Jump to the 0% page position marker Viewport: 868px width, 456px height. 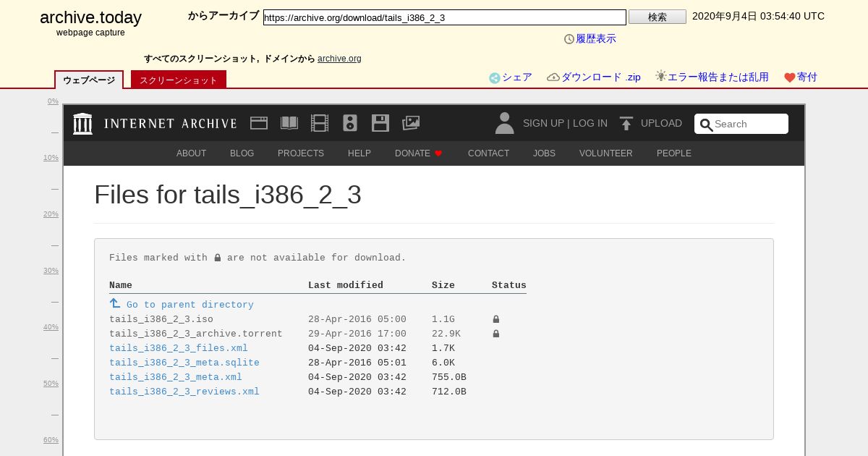pyautogui.click(x=53, y=101)
